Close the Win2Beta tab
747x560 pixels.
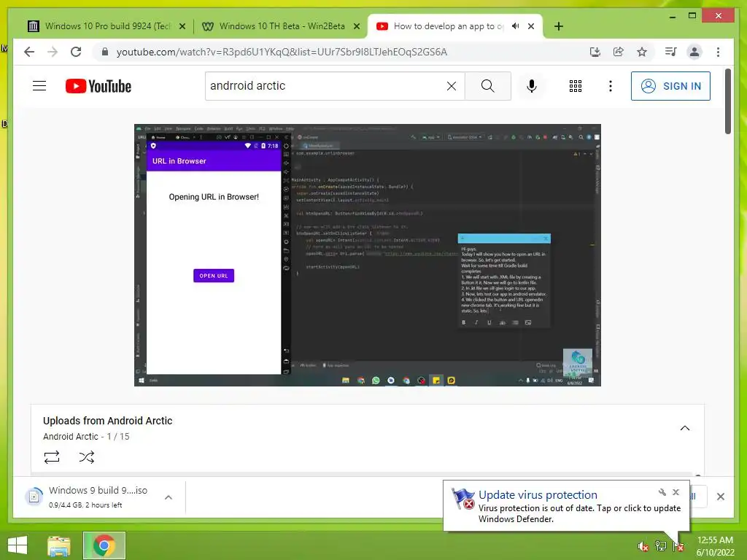point(356,26)
